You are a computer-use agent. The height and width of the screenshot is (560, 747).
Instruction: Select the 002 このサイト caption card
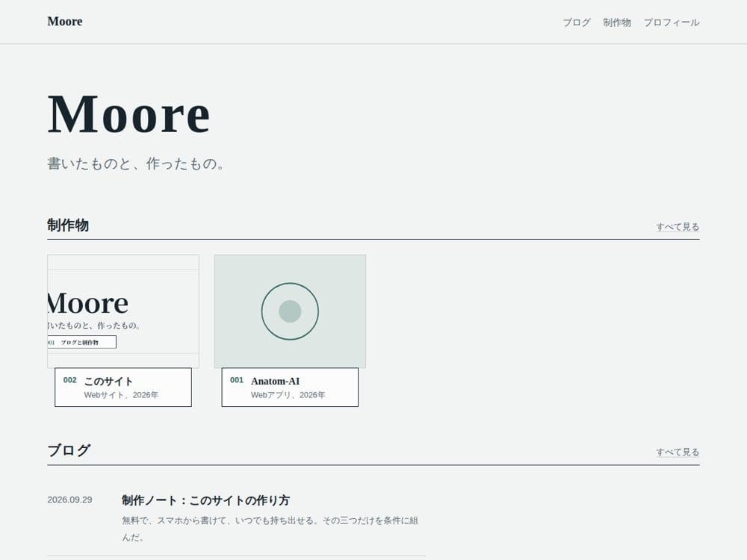(123, 387)
